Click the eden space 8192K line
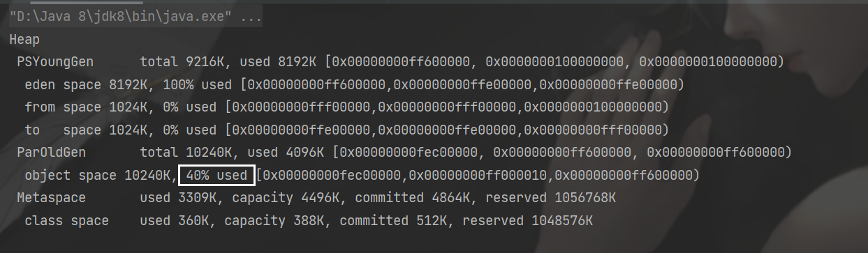 pos(354,85)
